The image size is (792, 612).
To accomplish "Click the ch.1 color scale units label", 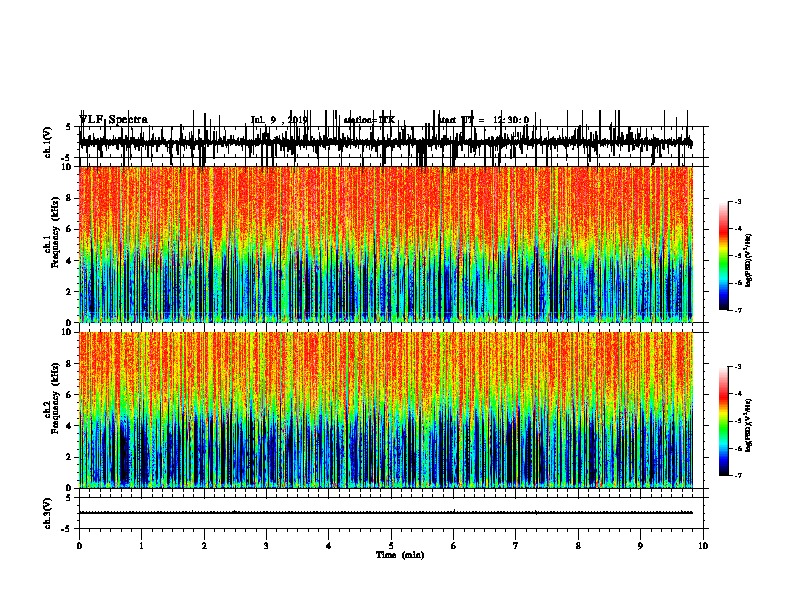I will coord(749,261).
